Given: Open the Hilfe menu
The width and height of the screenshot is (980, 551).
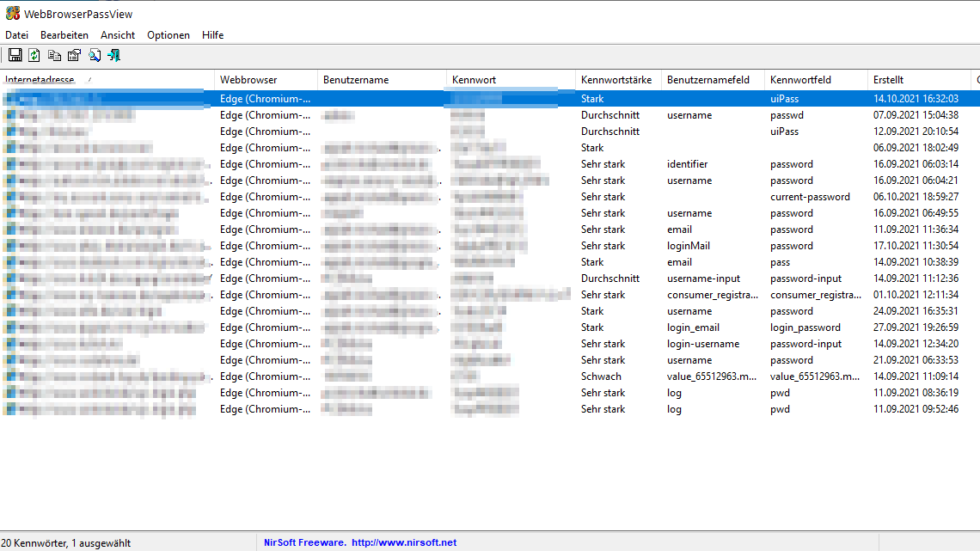Looking at the screenshot, I should (x=212, y=35).
